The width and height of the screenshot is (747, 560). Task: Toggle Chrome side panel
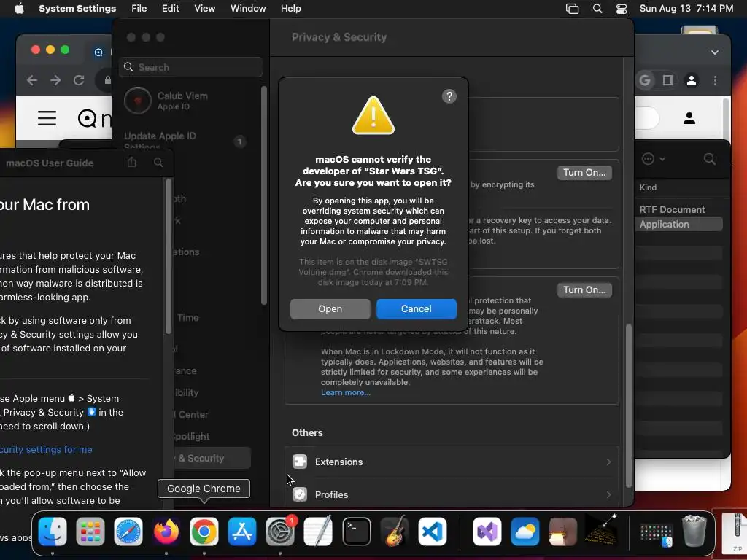pyautogui.click(x=668, y=80)
